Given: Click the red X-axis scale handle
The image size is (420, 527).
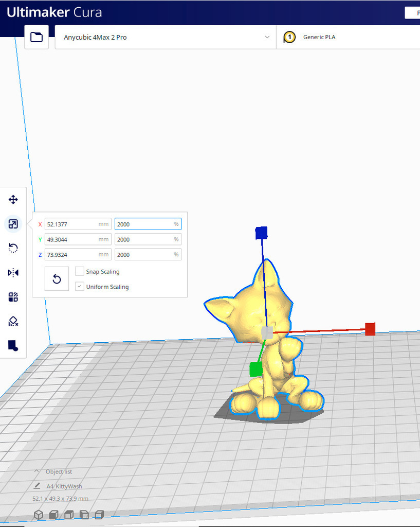Looking at the screenshot, I should click(x=370, y=329).
